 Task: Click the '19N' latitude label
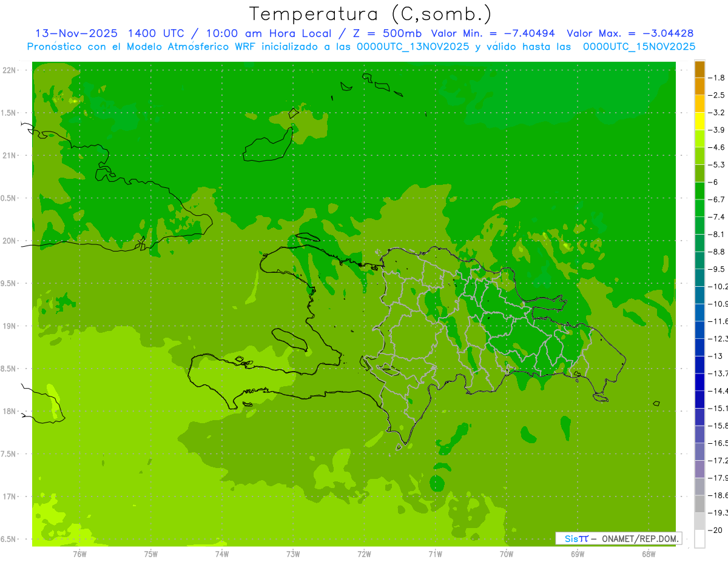click(x=9, y=326)
